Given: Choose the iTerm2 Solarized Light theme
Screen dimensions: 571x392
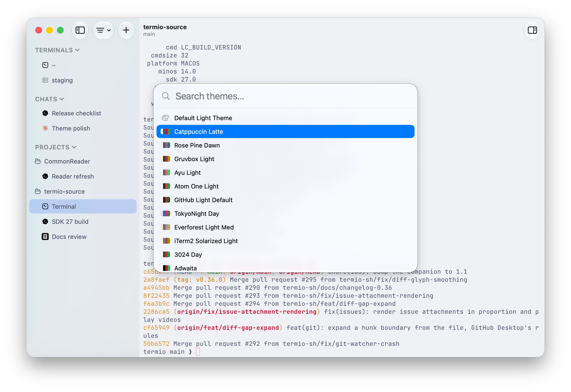Looking at the screenshot, I should [285, 241].
